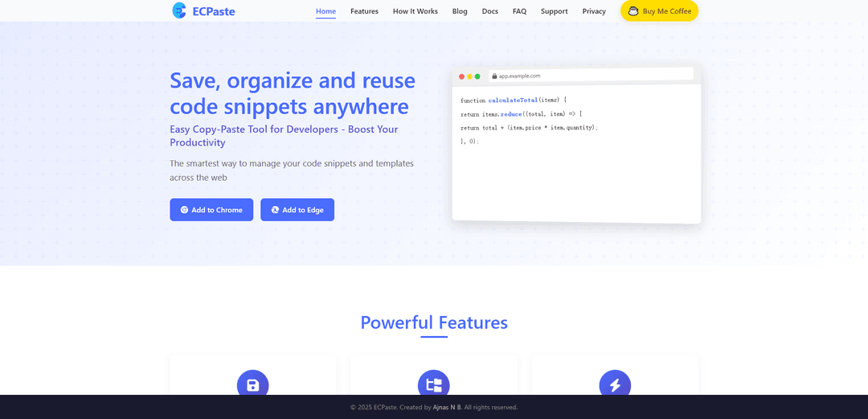Visit the Blog nav link
868x419 pixels.
(460, 11)
